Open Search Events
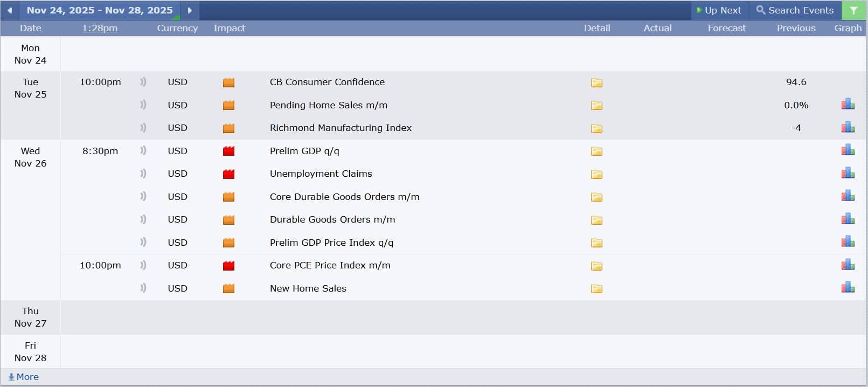Image resolution: width=868 pixels, height=387 pixels. (795, 10)
